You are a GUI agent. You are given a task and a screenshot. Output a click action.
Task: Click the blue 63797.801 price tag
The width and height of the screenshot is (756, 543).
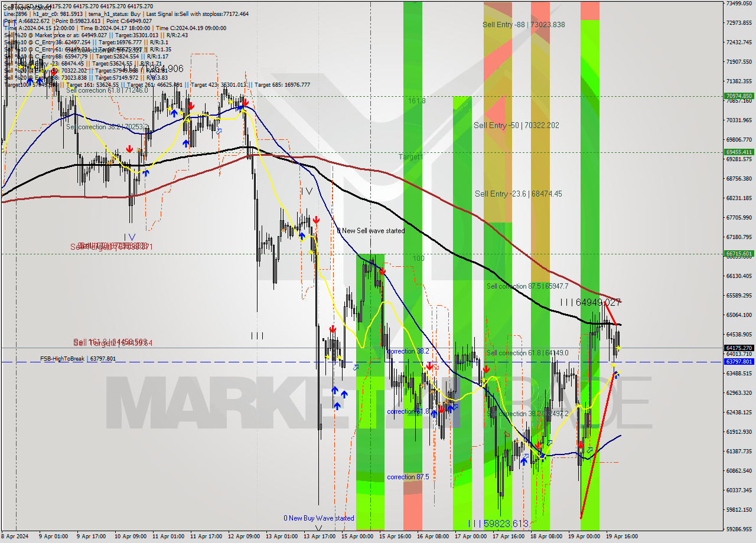click(x=738, y=361)
